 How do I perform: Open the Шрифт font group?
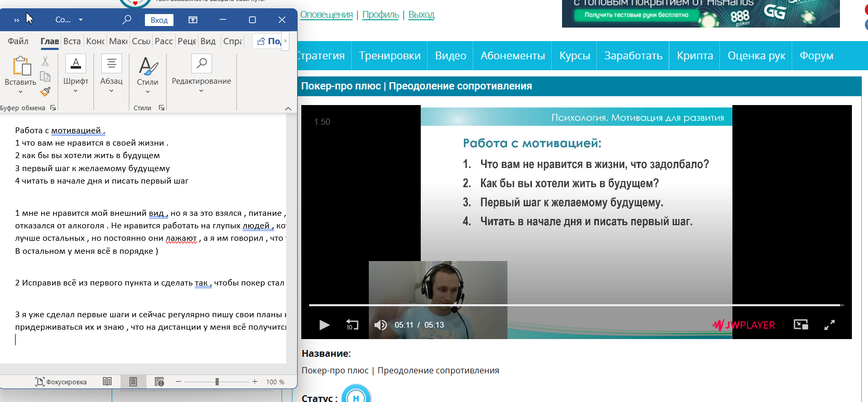(76, 74)
